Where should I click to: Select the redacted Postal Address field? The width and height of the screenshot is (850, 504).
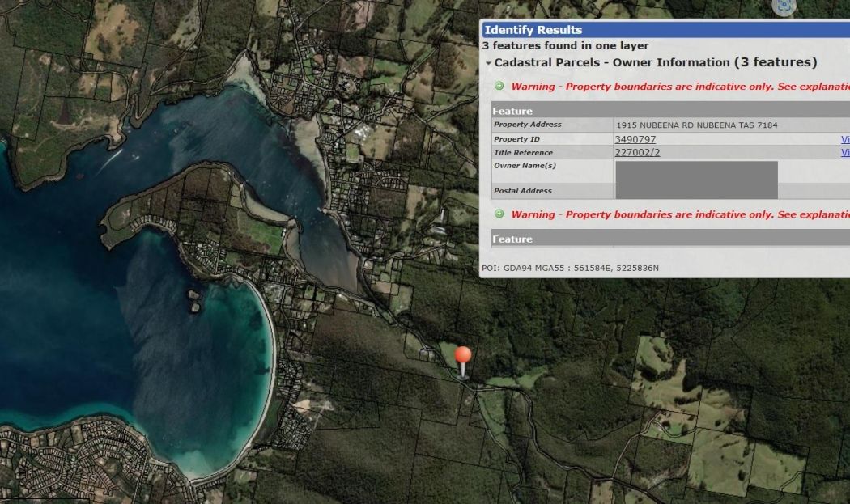(x=696, y=191)
